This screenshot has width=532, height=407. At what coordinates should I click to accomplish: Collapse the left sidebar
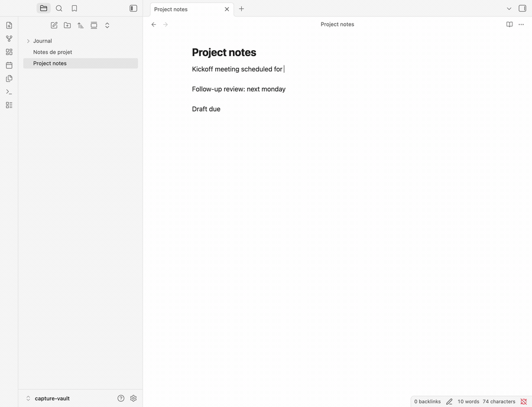(x=134, y=8)
